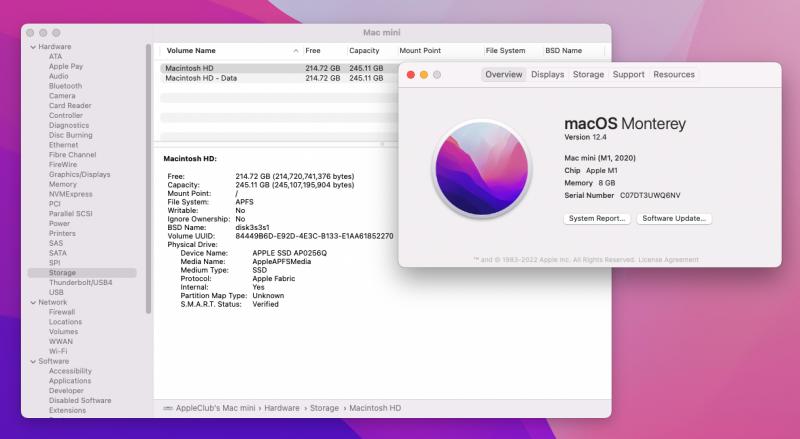Select Apple Pay in sidebar
This screenshot has width=800, height=439.
[x=66, y=66]
